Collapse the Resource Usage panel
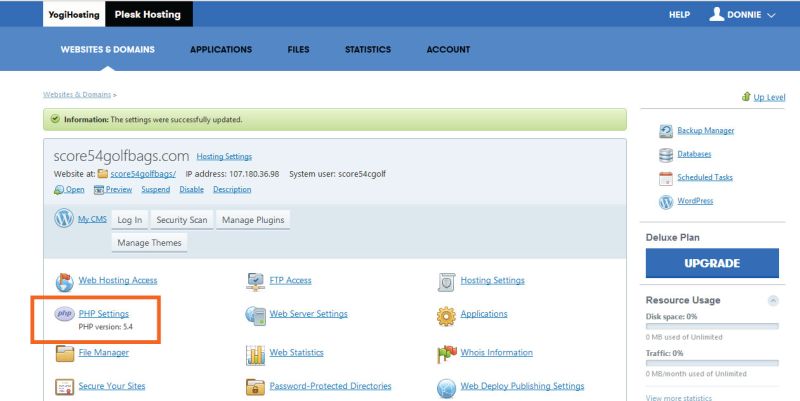 (x=773, y=300)
